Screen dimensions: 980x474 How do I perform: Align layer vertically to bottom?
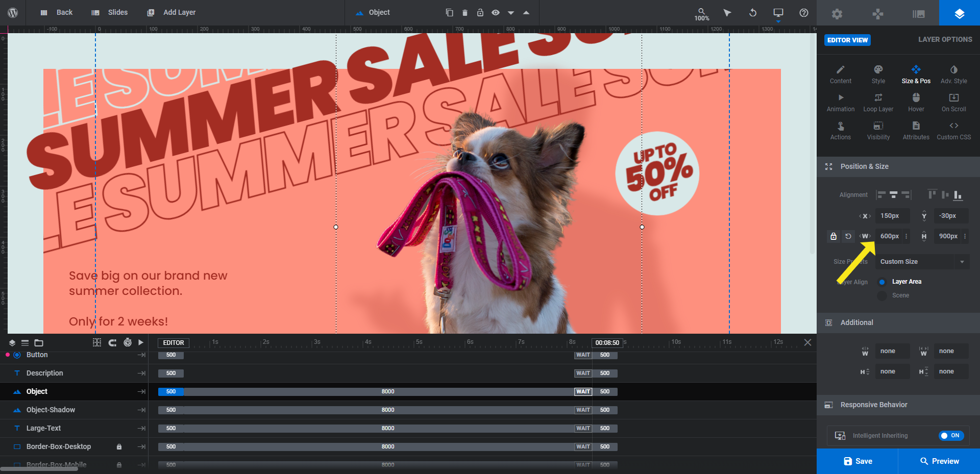(x=958, y=195)
